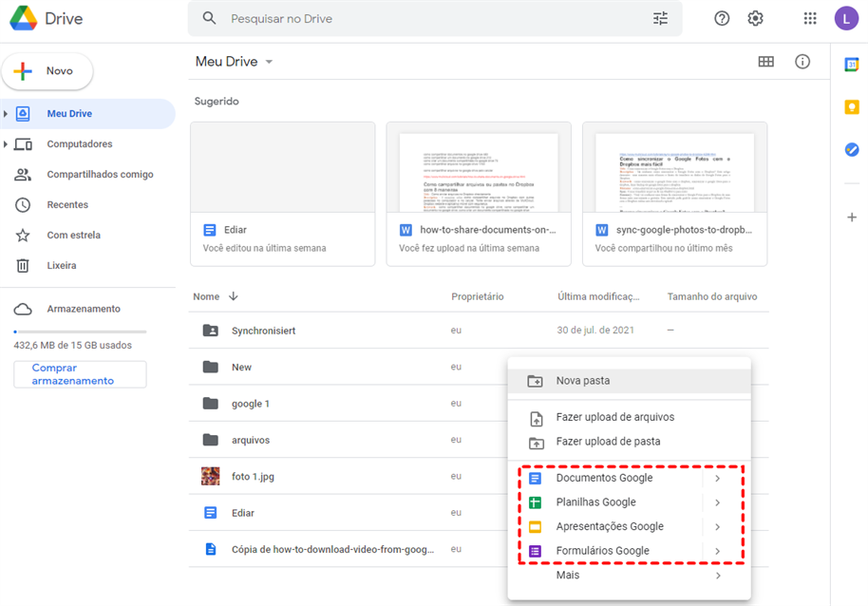This screenshot has width=868, height=606.
Task: Click the foto 1.jpg thumbnail icon
Action: click(x=211, y=476)
